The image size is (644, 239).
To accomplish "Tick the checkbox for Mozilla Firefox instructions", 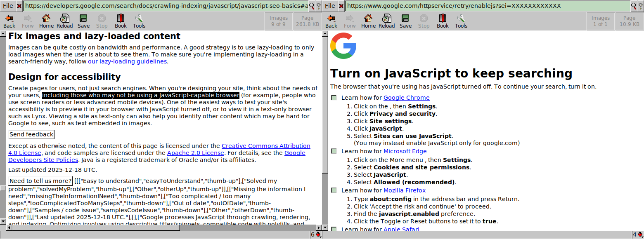I will pos(334,190).
